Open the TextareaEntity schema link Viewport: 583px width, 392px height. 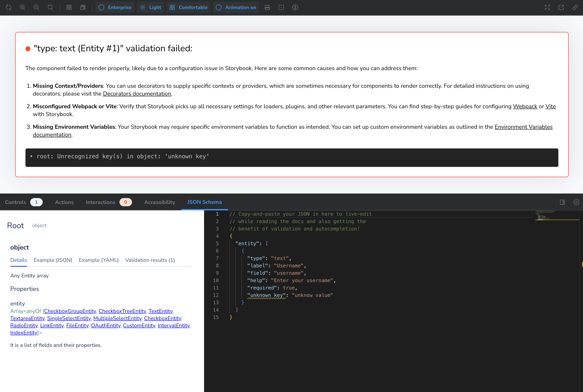[27, 318]
